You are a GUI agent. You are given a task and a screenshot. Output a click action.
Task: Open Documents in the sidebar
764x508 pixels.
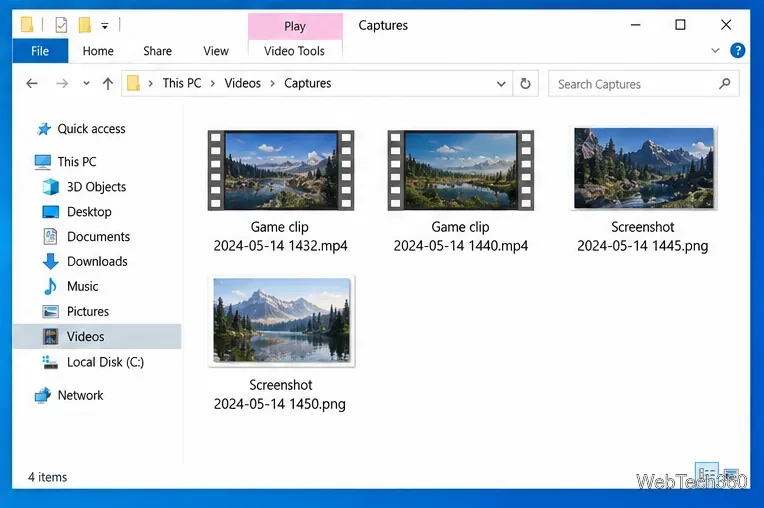click(x=98, y=237)
